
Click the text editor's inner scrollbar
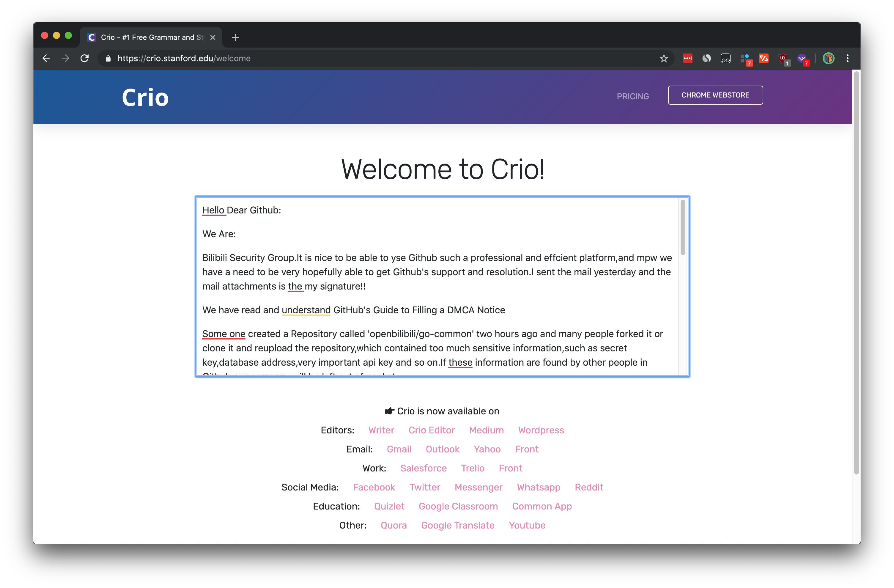pyautogui.click(x=682, y=227)
